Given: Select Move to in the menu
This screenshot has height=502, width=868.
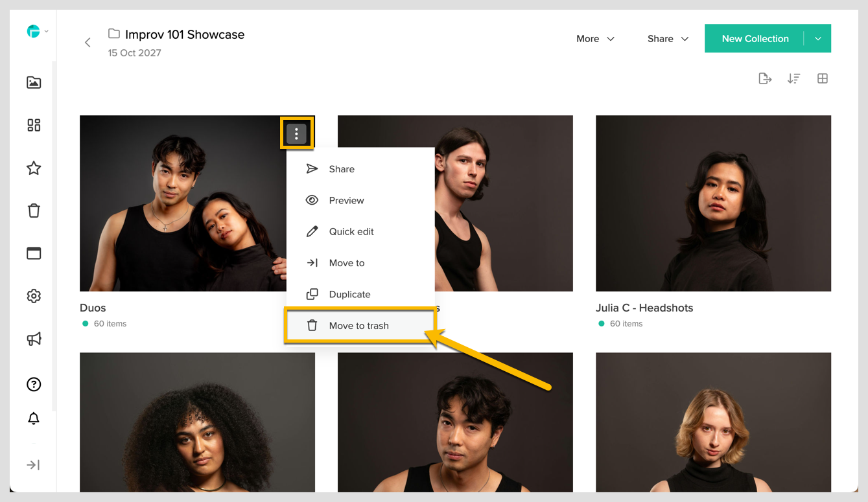Looking at the screenshot, I should (360, 263).
